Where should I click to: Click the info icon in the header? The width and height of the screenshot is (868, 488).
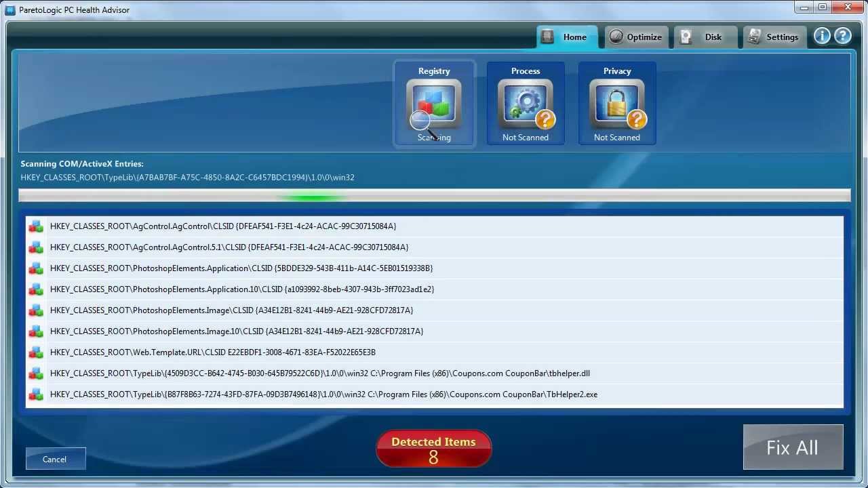[822, 36]
